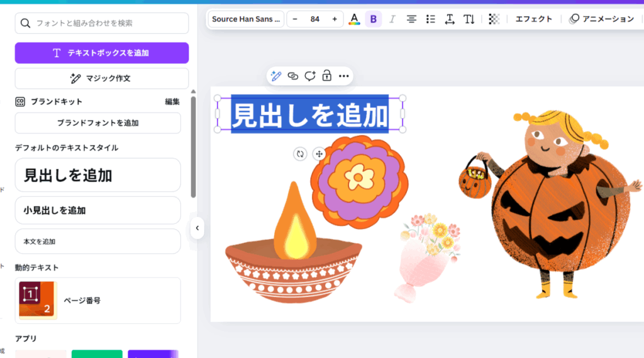
Task: Click the link icon in floating toolbar
Action: [x=292, y=76]
